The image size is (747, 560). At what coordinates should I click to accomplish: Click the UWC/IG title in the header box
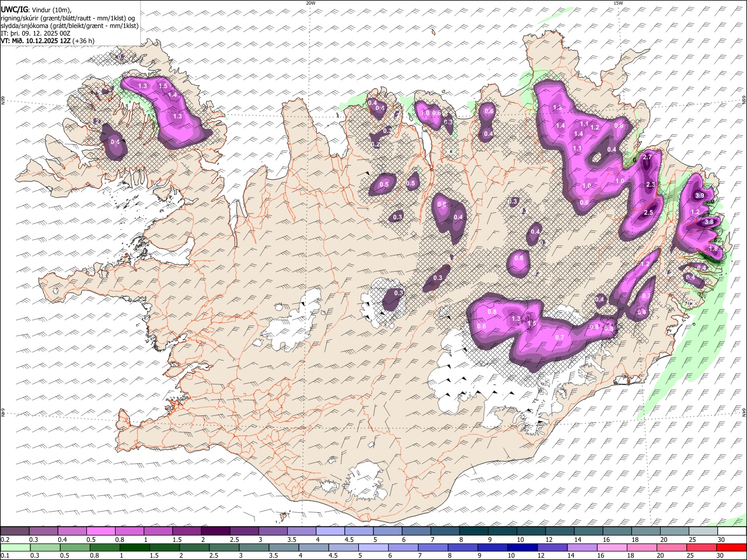click(x=13, y=9)
